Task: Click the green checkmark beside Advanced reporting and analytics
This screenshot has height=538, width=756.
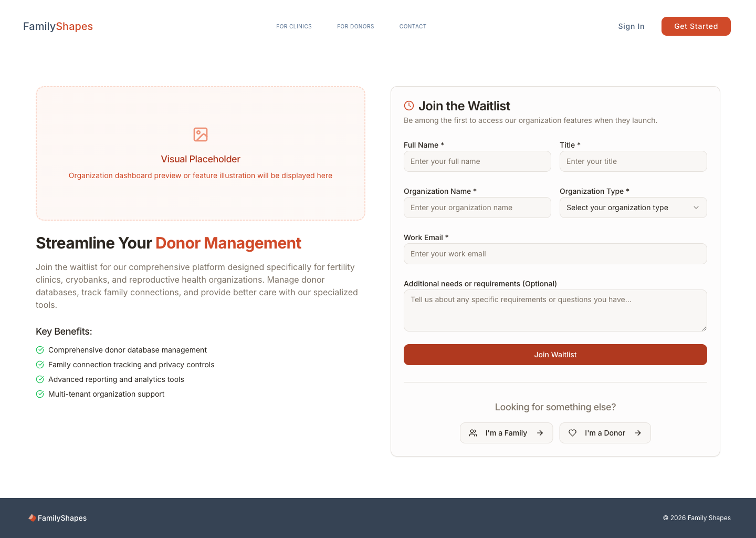Action: pos(40,379)
